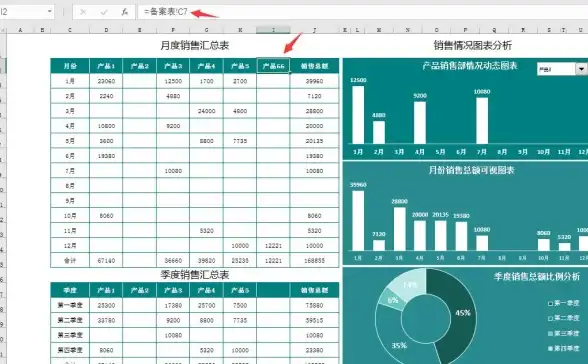Click the 第四季度 legend entry in donut chart
This screenshot has width=588, height=364.
[564, 348]
